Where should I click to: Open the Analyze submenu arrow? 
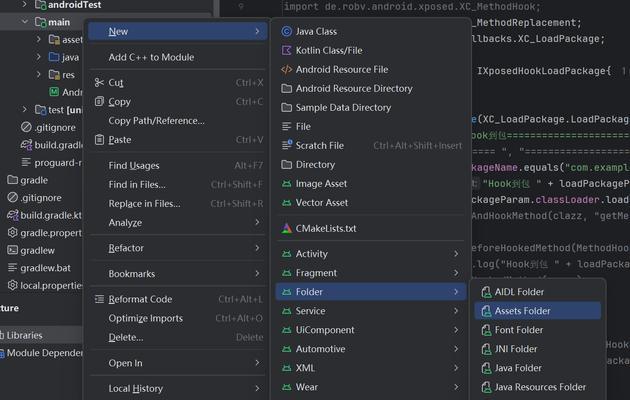257,222
